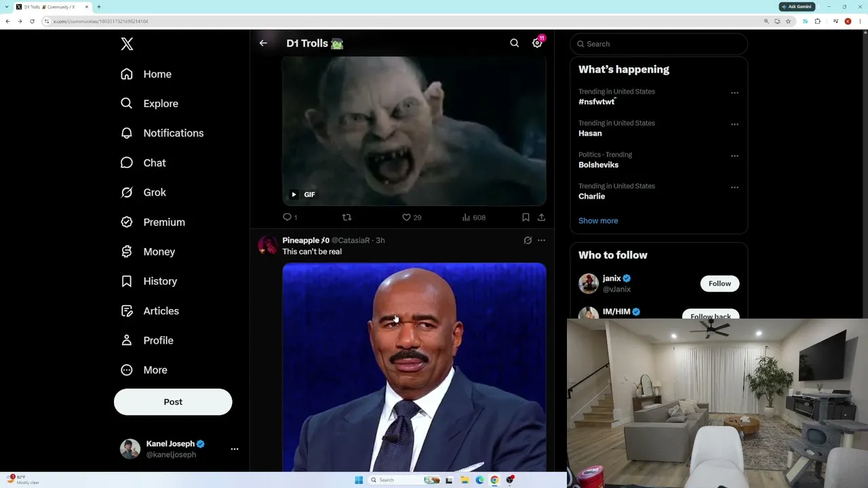Open the Charlie trending topic
Viewport: 868px width, 488px height.
[x=591, y=197]
